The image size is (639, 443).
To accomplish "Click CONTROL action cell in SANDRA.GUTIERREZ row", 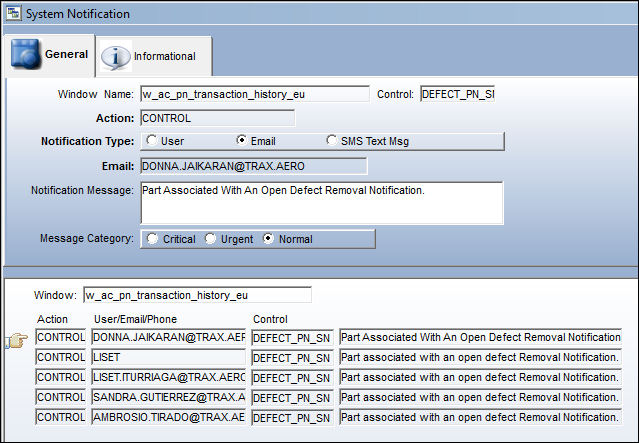I will tap(61, 397).
